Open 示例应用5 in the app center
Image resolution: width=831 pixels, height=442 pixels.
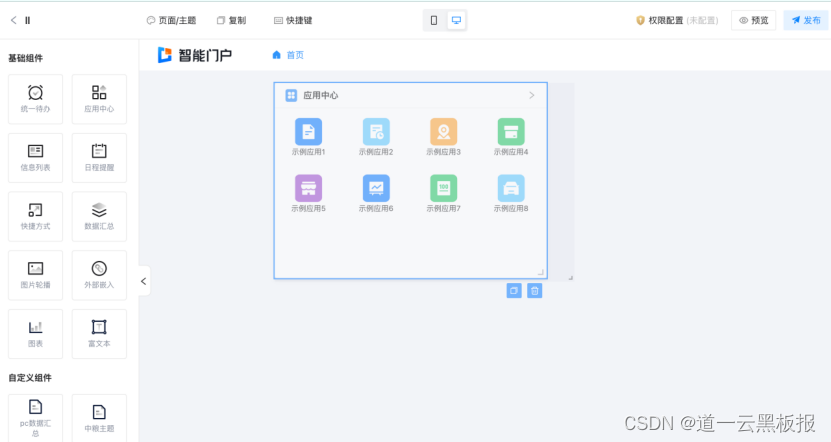tap(308, 193)
